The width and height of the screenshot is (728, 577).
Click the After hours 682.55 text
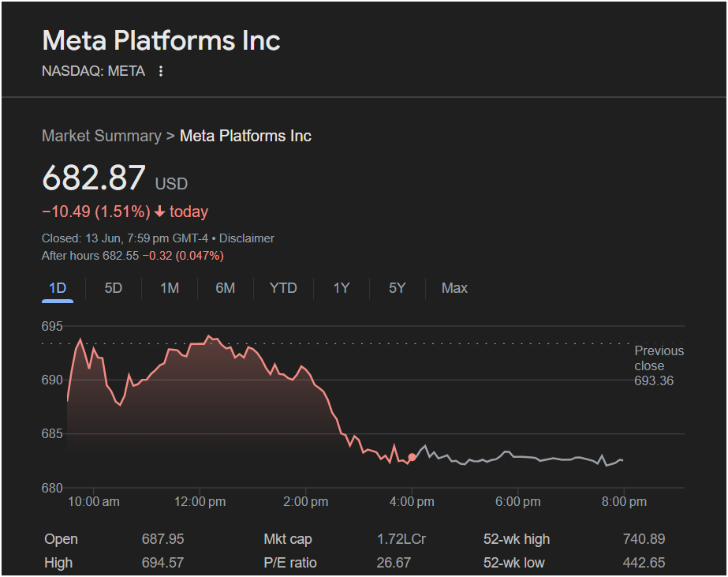click(x=90, y=256)
